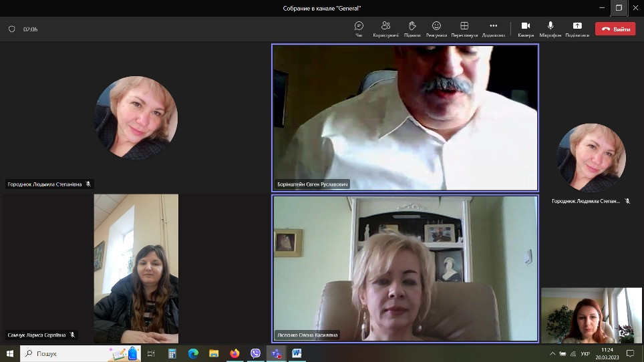Show the participants list

[x=385, y=28]
